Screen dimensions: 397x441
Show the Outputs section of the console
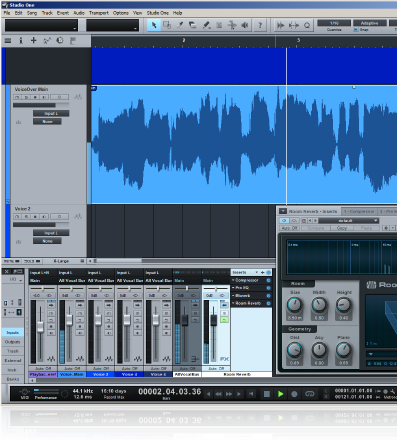(x=13, y=342)
